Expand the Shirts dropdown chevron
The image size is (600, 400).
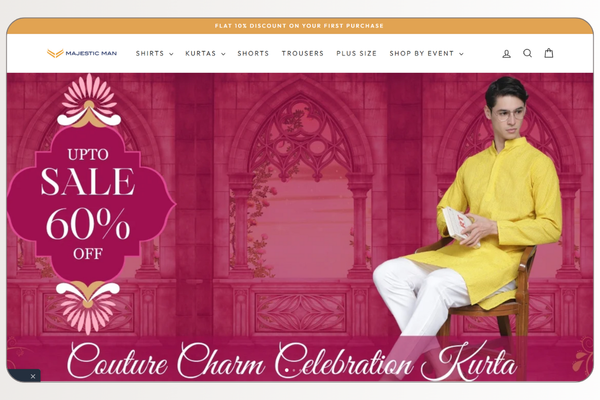(x=171, y=54)
